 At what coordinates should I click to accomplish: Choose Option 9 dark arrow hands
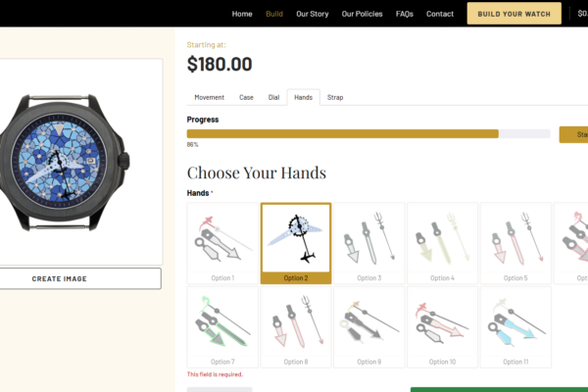[x=369, y=327]
